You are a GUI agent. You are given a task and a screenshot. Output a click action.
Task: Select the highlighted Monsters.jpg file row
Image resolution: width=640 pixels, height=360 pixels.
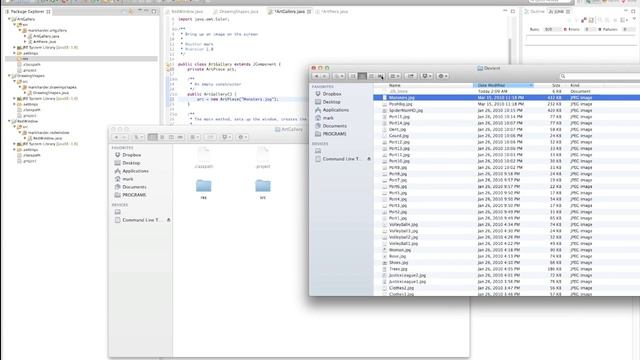coord(507,98)
